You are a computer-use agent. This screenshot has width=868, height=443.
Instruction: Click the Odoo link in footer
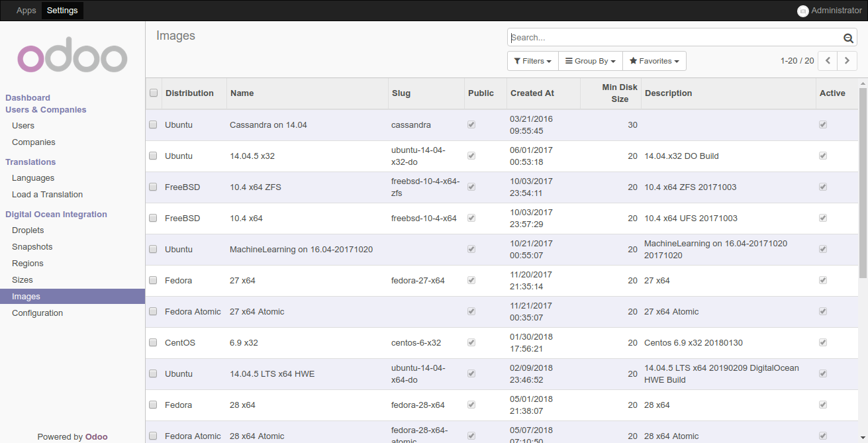(97, 436)
